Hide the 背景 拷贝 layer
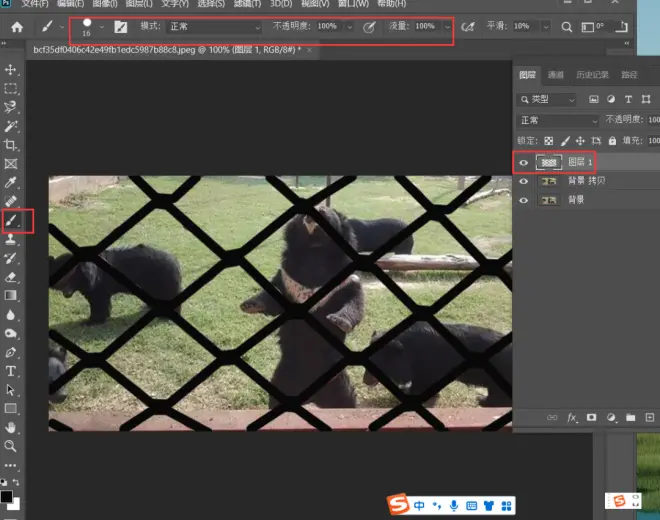The height and width of the screenshot is (520, 660). click(523, 181)
